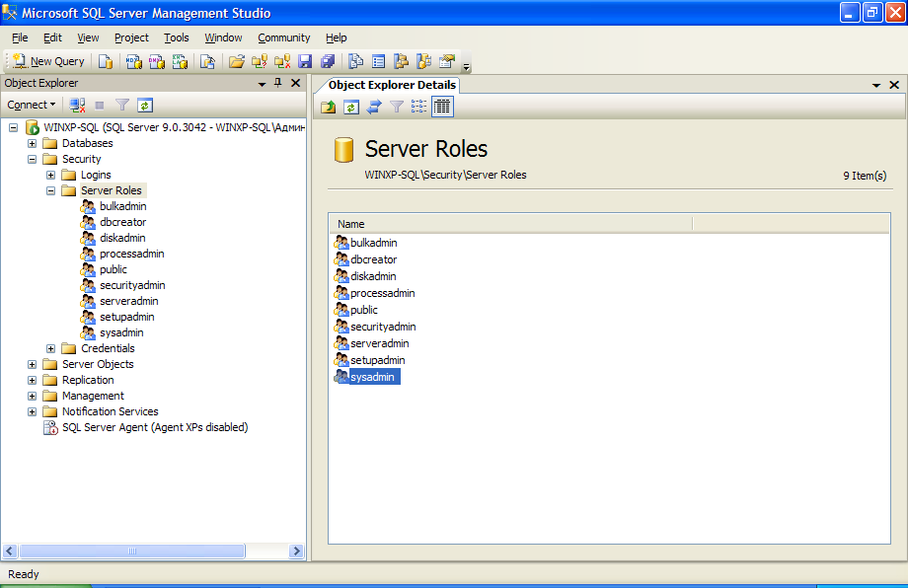Expand the Credentials folder

pos(50,348)
